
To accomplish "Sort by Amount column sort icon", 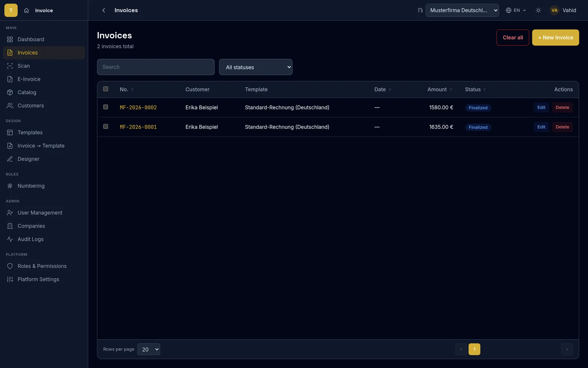I will [451, 90].
